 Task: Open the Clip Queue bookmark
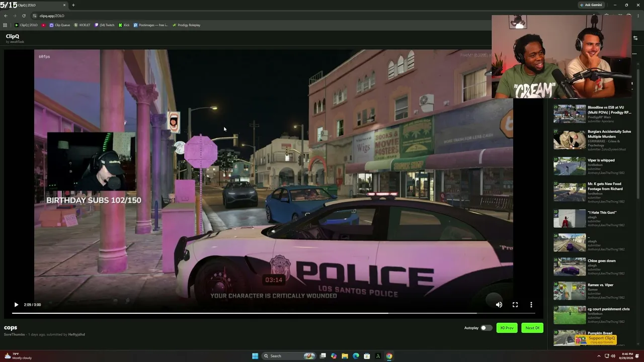coord(60,25)
